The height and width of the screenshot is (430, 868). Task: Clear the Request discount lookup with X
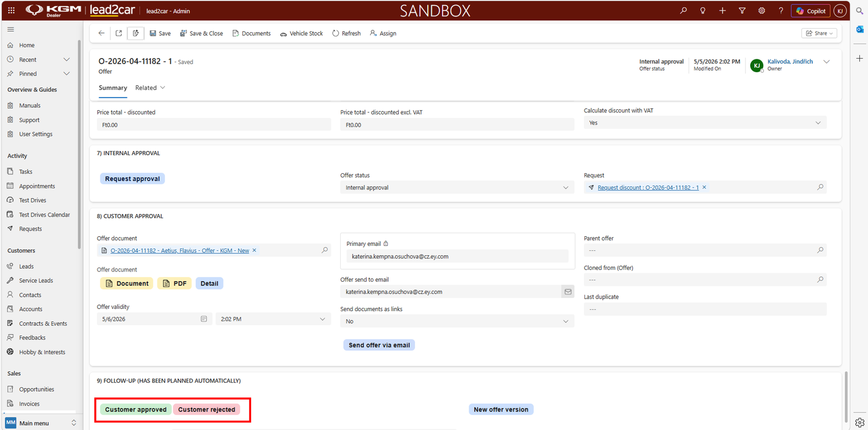coord(704,187)
